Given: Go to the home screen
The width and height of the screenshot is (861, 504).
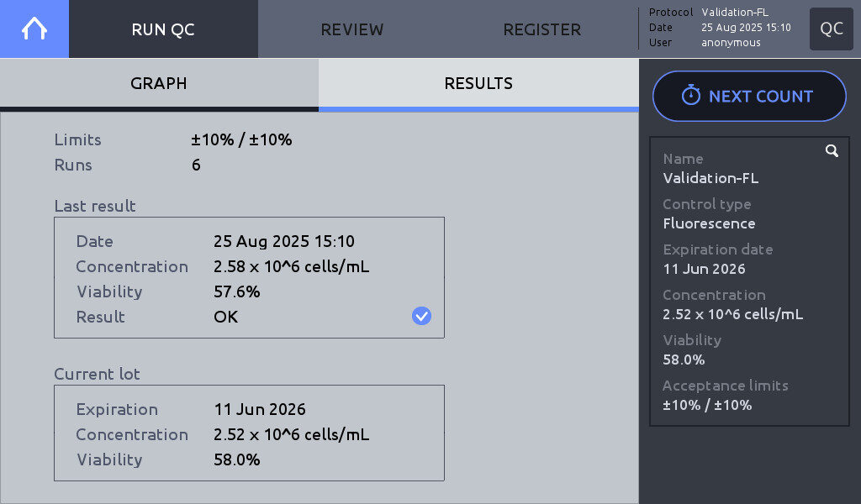Looking at the screenshot, I should tap(34, 29).
